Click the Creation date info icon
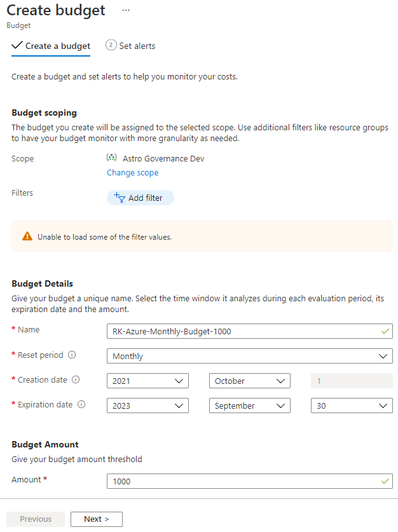Viewport: 398px width, 532px height. (76, 380)
